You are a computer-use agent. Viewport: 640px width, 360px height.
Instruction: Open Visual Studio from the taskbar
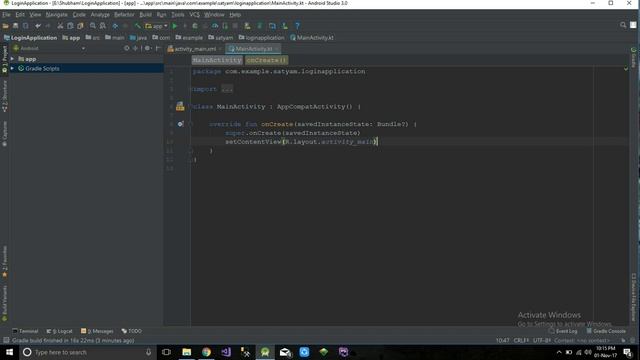click(226, 352)
